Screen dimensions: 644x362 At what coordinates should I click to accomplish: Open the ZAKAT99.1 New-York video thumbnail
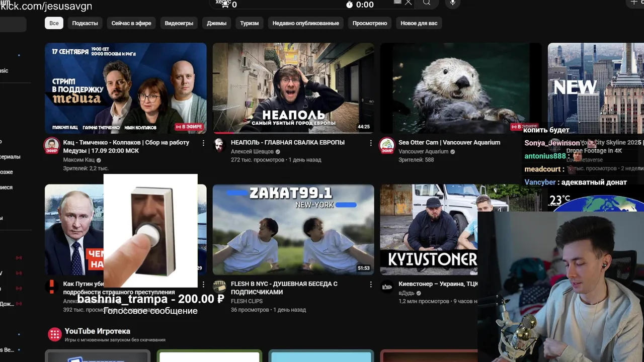click(293, 230)
